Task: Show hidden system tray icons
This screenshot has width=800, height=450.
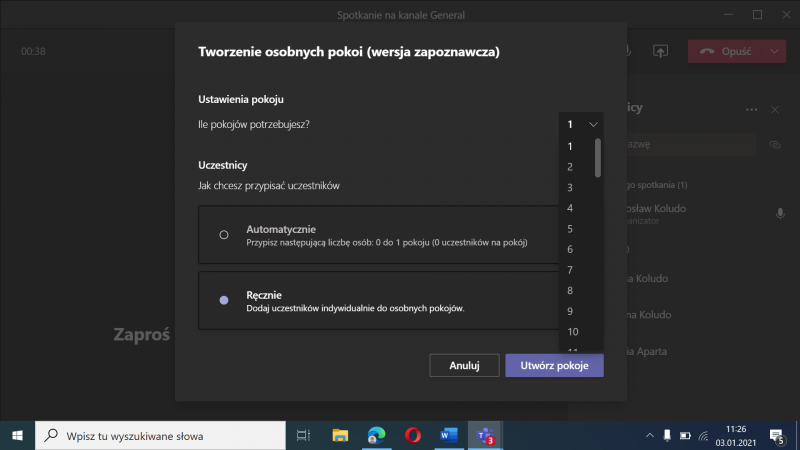Action: [x=649, y=436]
